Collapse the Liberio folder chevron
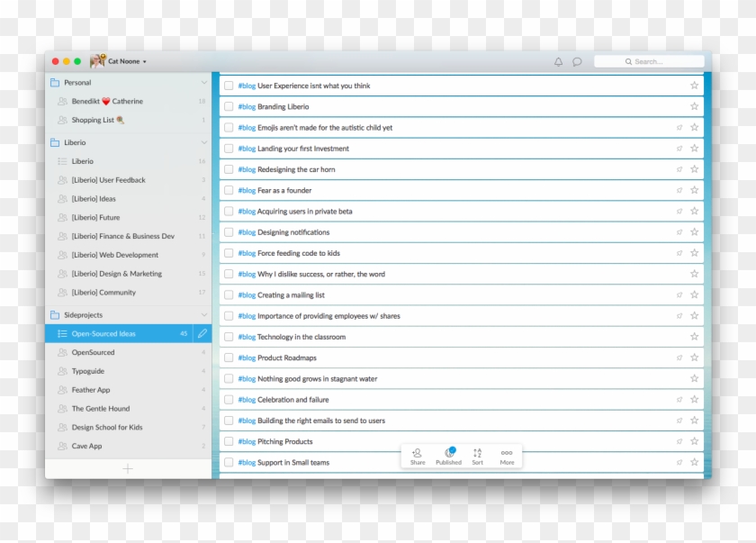The height and width of the screenshot is (543, 756). (x=203, y=142)
